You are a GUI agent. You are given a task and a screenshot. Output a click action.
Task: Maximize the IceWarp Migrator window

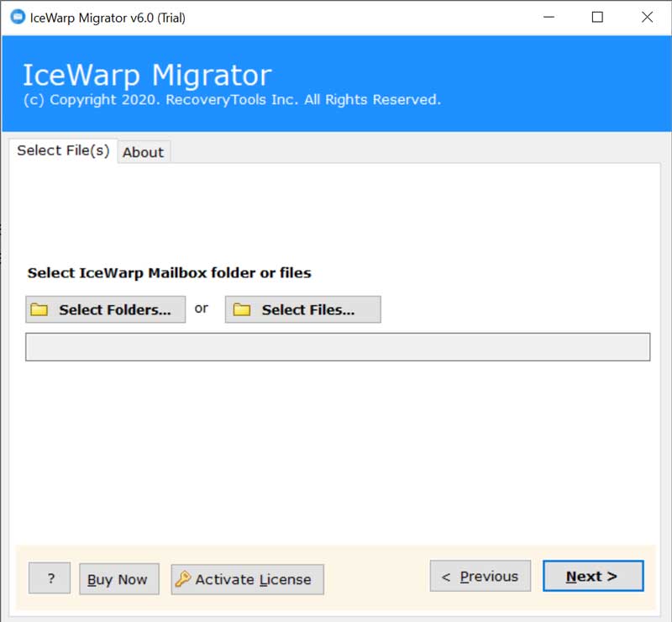[597, 17]
